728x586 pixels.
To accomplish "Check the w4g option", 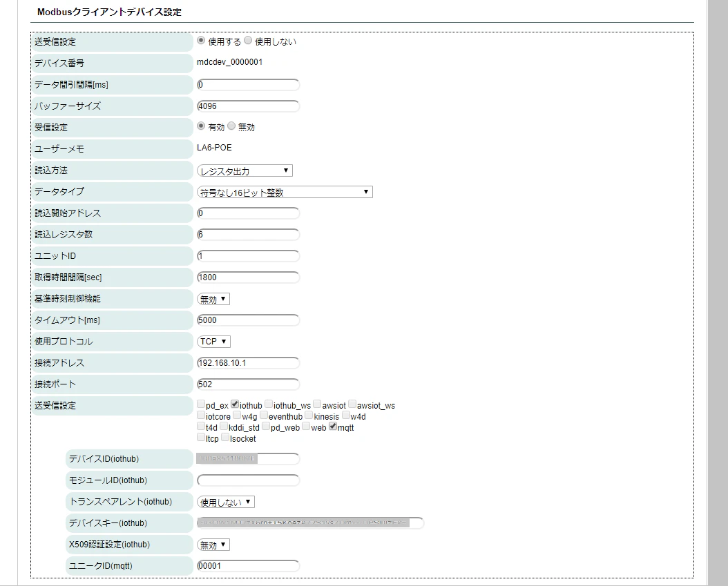I will coord(237,416).
